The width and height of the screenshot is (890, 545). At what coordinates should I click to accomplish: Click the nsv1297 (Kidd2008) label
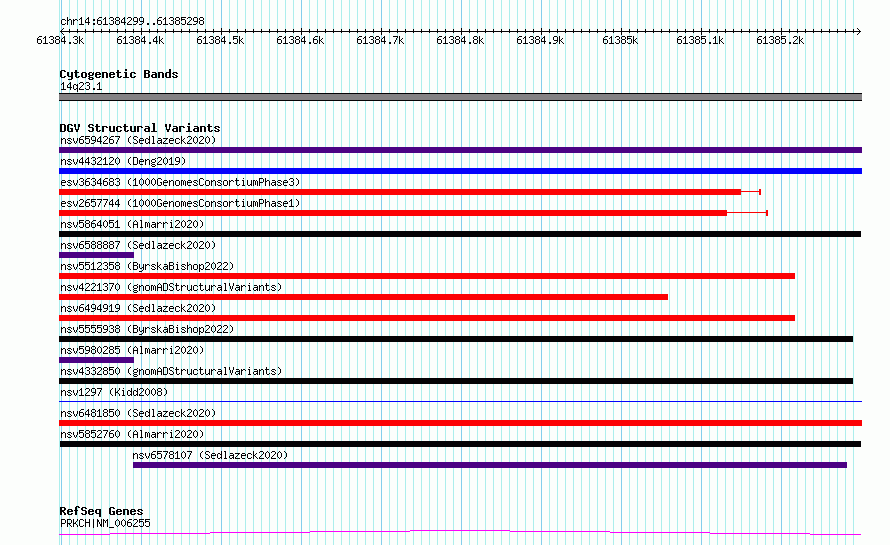114,392
